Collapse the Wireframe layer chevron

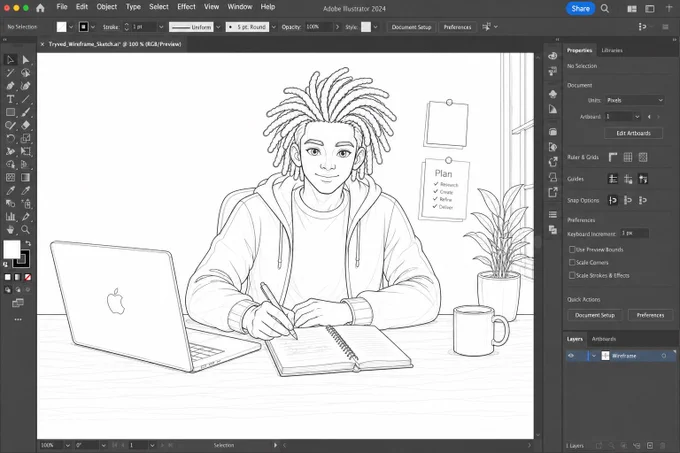point(594,356)
